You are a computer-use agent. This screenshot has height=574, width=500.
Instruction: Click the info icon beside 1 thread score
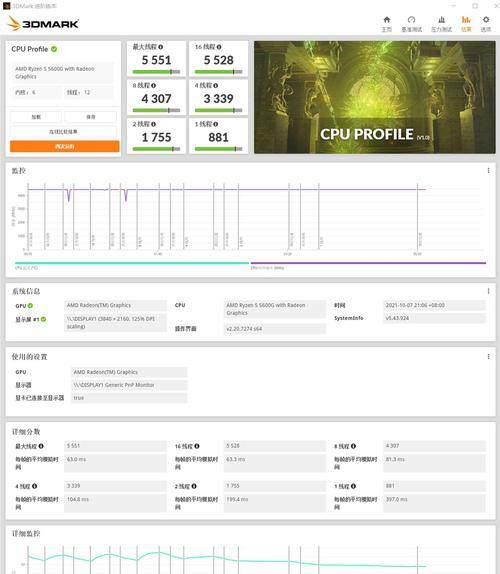pyautogui.click(x=216, y=124)
